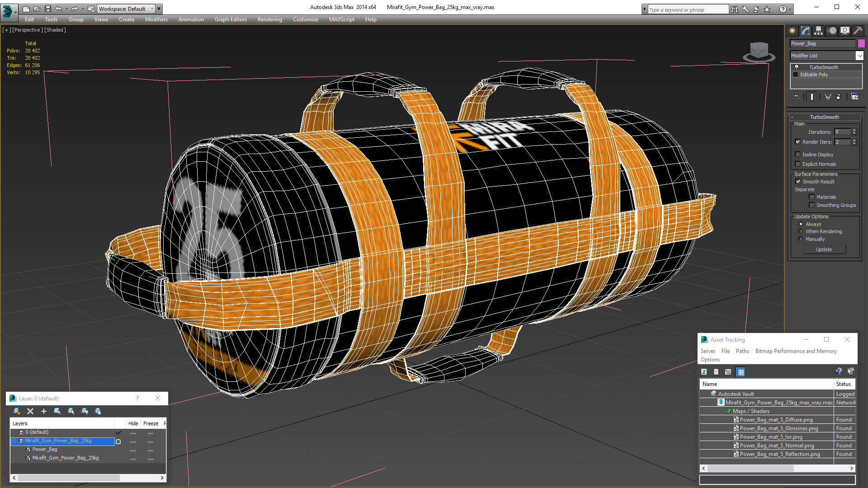Click the Undo arrow in title toolbar
This screenshot has height=488, width=868.
59,9
